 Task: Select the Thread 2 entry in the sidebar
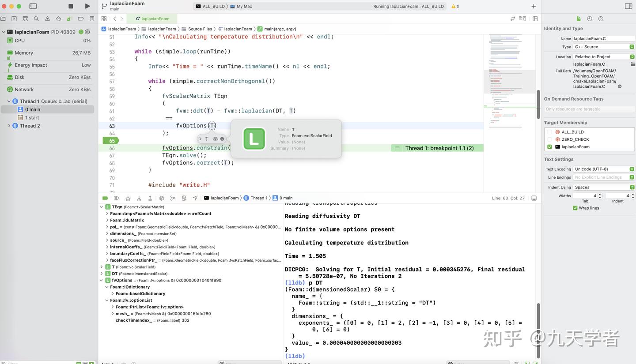coord(30,125)
